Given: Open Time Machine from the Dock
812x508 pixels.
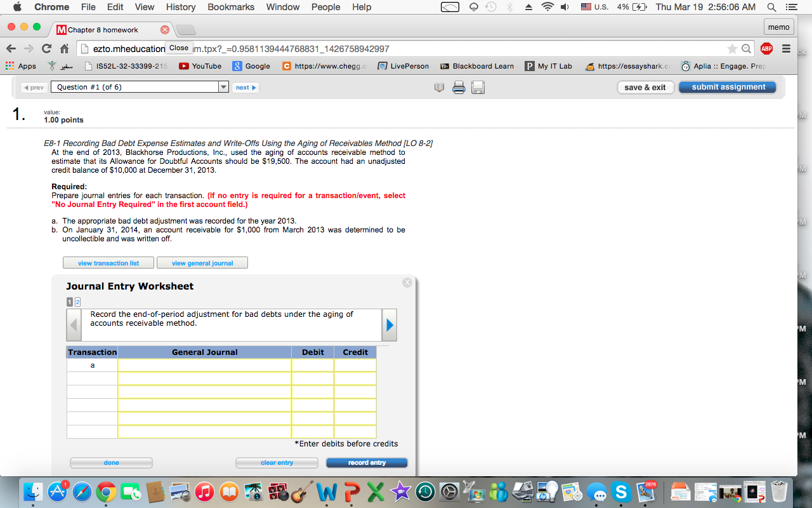Looking at the screenshot, I should click(425, 491).
